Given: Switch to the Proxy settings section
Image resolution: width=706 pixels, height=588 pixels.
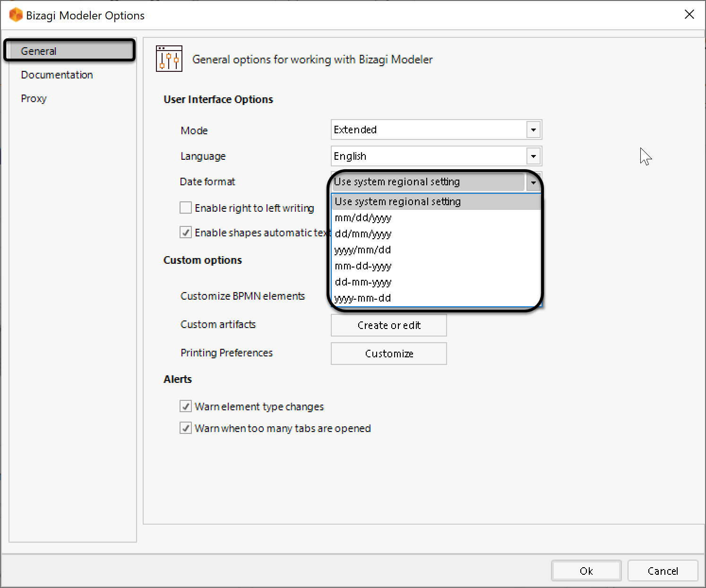Looking at the screenshot, I should click(34, 98).
